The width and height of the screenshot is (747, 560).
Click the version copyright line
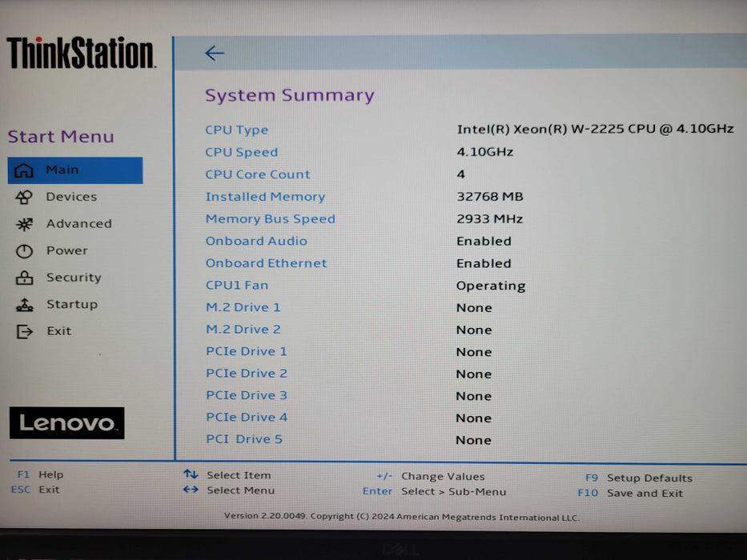point(402,517)
